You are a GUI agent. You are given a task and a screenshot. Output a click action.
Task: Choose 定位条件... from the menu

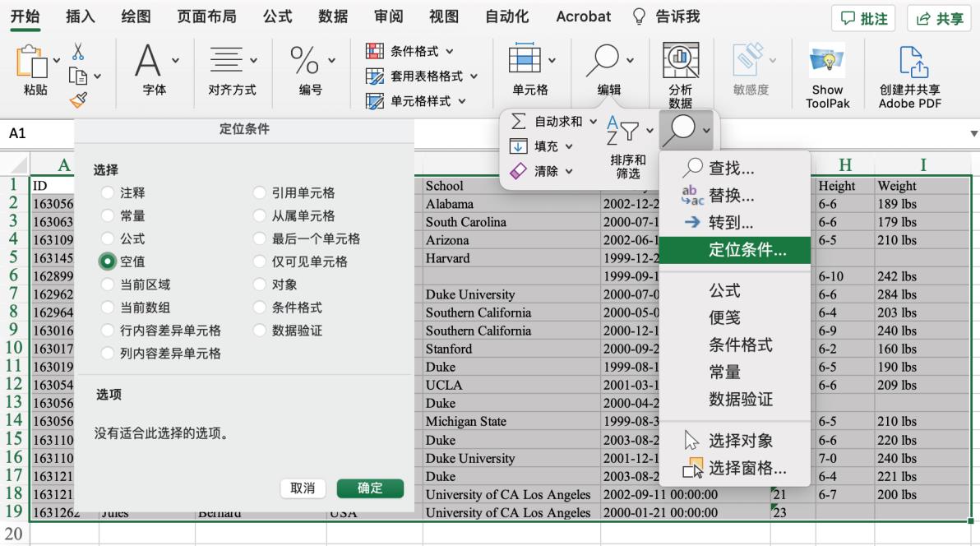click(747, 250)
